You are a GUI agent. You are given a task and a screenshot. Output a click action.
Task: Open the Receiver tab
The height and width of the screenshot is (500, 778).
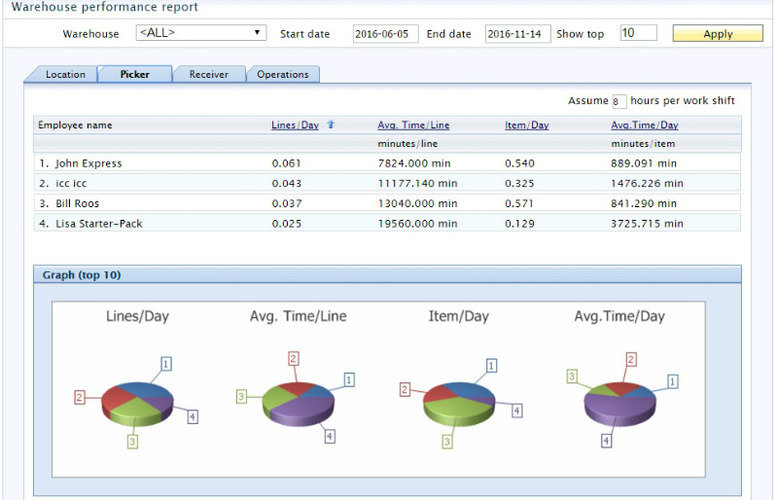point(209,74)
